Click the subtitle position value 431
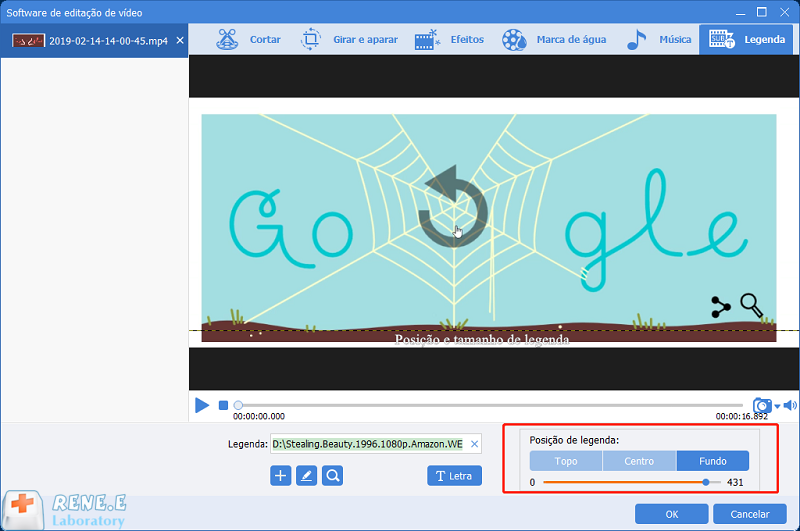800x531 pixels. (x=735, y=483)
